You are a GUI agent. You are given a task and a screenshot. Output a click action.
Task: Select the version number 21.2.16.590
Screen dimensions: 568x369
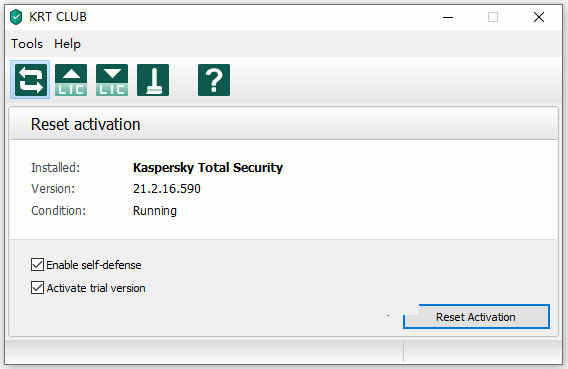pyautogui.click(x=167, y=189)
